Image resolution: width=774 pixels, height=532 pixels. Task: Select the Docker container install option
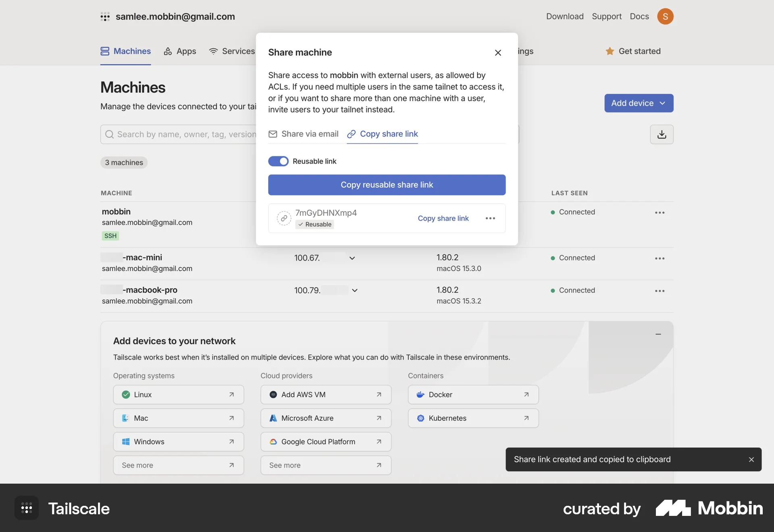point(473,395)
